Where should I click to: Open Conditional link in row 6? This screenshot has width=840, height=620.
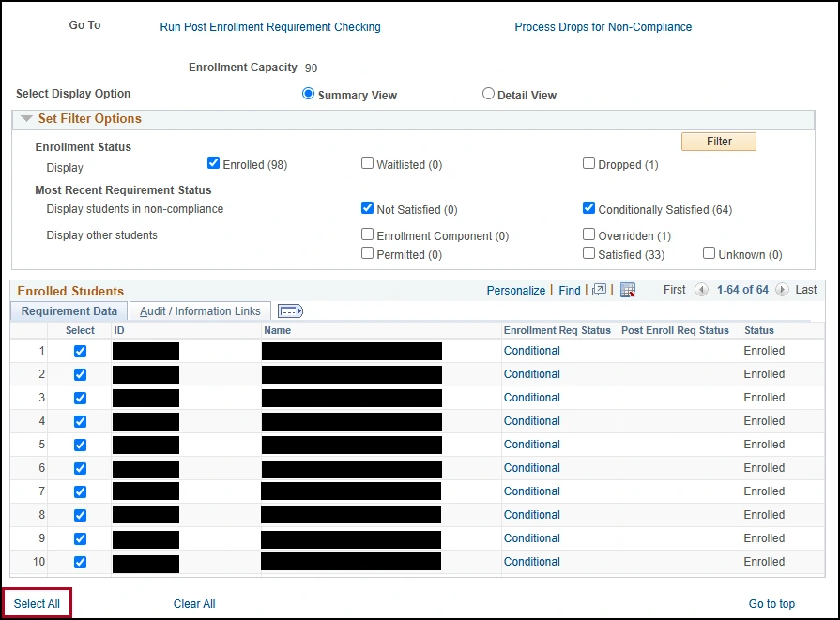(x=531, y=468)
